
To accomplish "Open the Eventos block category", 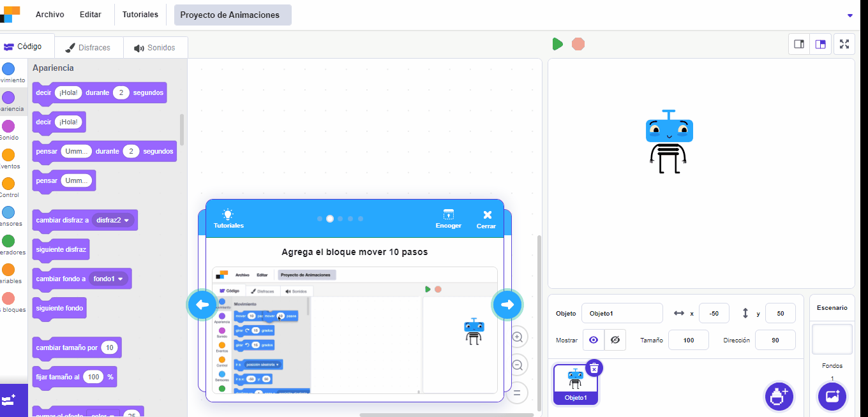I will pyautogui.click(x=8, y=156).
